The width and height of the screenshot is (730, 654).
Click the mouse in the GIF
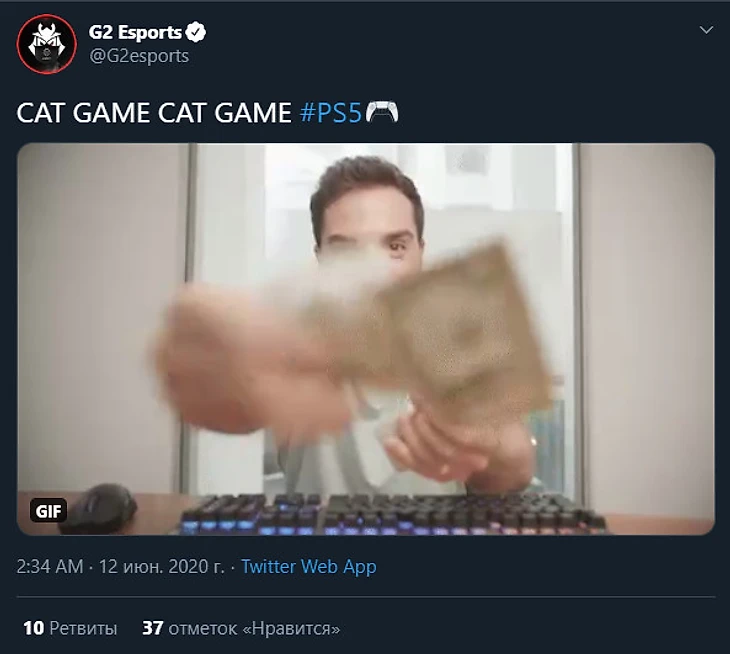[98, 509]
